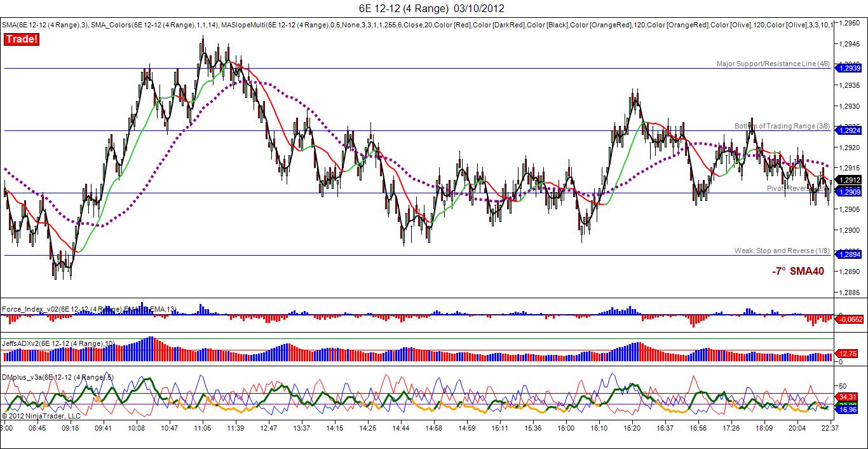Click the 1,2890 price axis value
The image size is (868, 449).
pyautogui.click(x=850, y=272)
